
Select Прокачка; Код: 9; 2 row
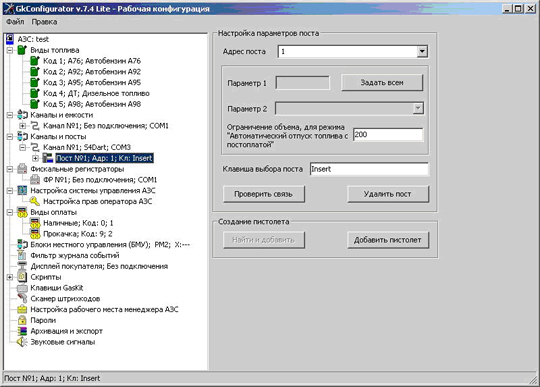pos(78,234)
